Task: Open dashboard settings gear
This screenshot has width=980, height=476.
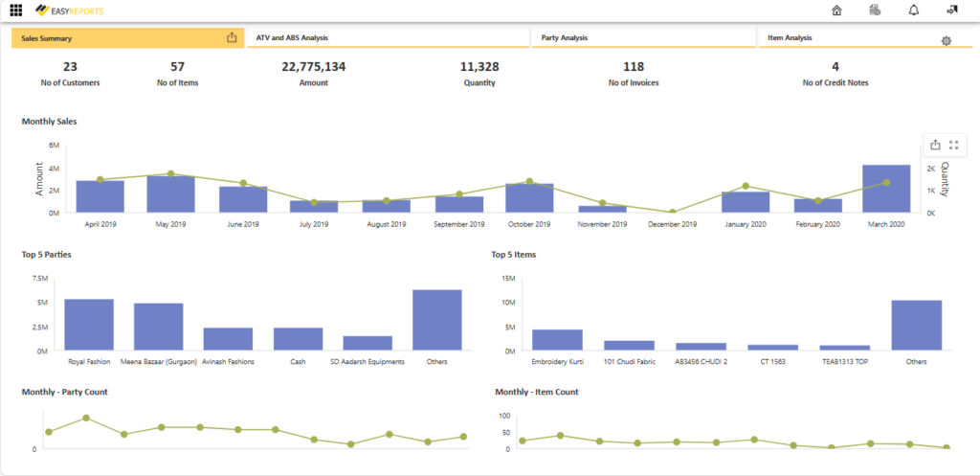Action: coord(946,41)
